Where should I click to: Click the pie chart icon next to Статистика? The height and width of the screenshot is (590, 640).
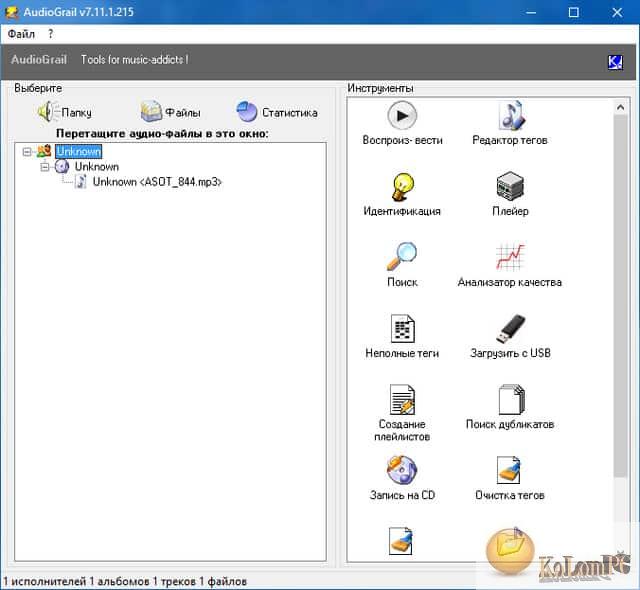[x=247, y=111]
